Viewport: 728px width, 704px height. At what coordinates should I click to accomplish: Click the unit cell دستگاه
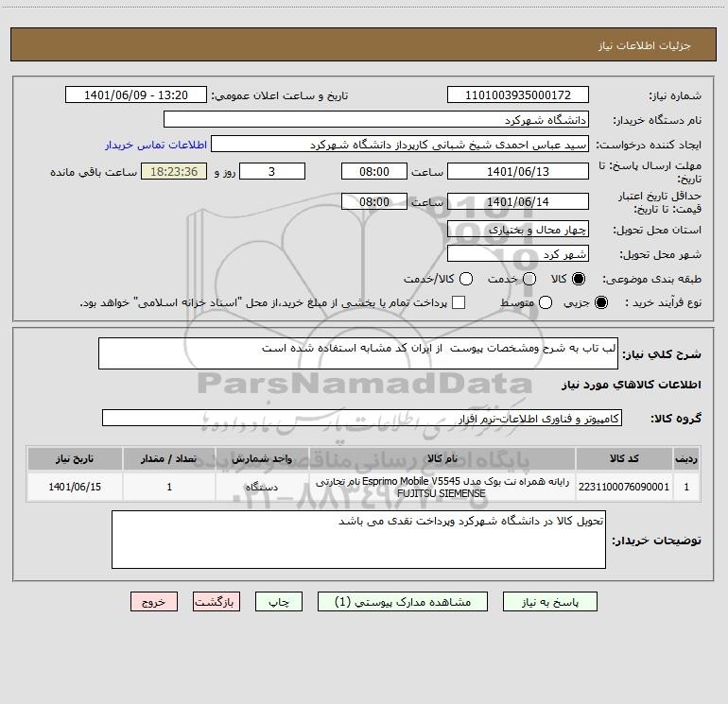click(262, 487)
